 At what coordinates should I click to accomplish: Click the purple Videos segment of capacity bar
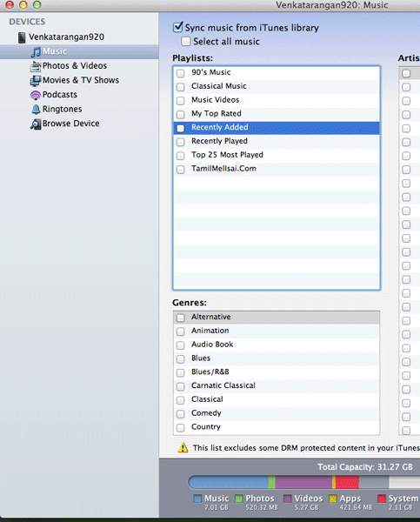(x=303, y=482)
